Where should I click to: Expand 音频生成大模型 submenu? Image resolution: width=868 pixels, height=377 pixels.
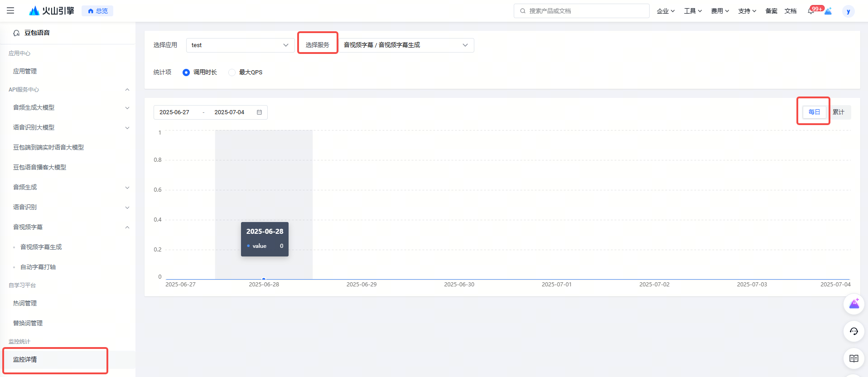[x=127, y=108]
